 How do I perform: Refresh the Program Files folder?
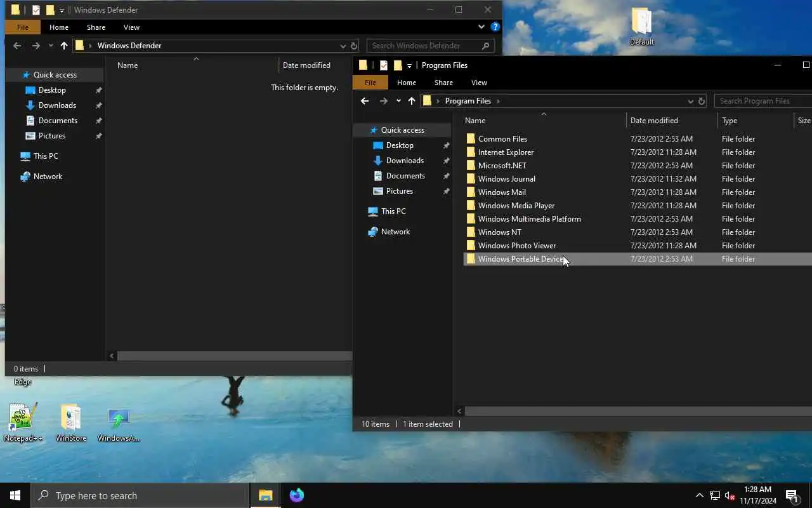(702, 101)
